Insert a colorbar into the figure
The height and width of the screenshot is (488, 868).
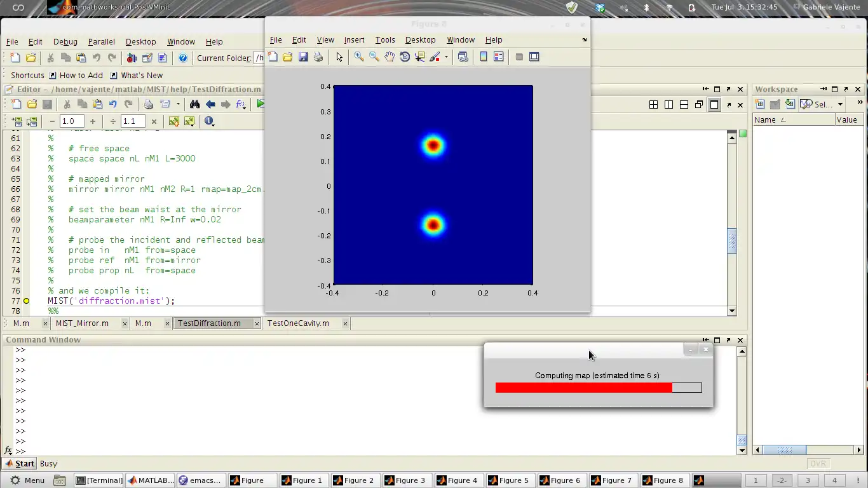coord(484,57)
